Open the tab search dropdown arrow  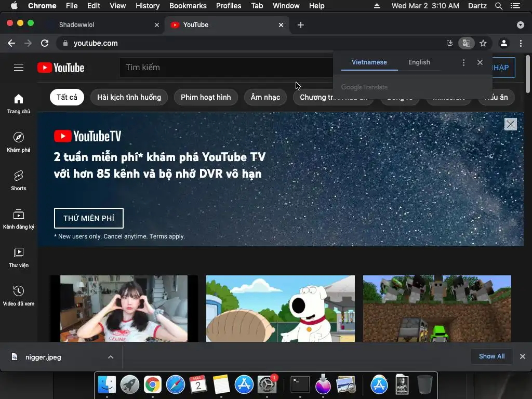[x=521, y=25]
